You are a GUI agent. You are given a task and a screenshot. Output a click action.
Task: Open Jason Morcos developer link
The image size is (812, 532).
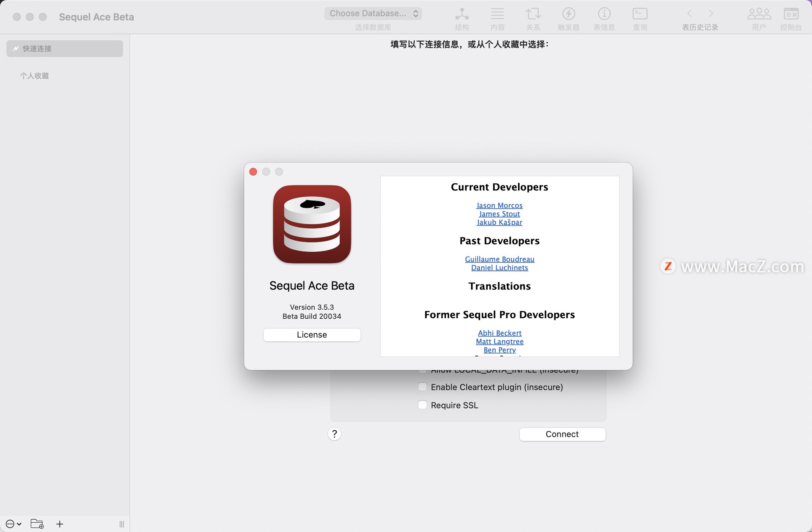(499, 205)
